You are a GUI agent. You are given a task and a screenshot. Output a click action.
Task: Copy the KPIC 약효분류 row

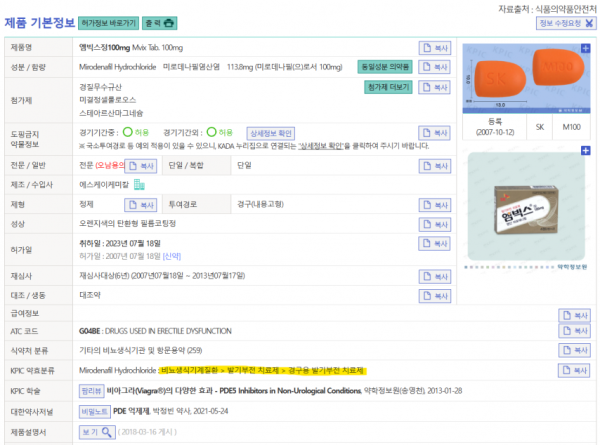coord(574,370)
